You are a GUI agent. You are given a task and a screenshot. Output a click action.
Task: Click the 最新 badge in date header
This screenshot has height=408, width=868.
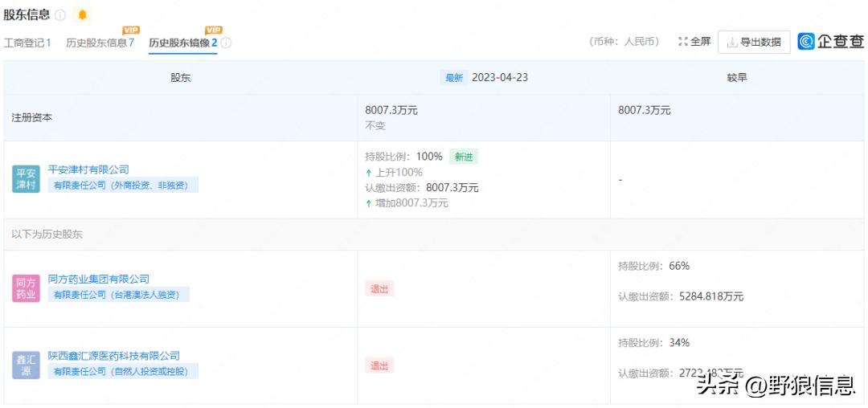[454, 78]
